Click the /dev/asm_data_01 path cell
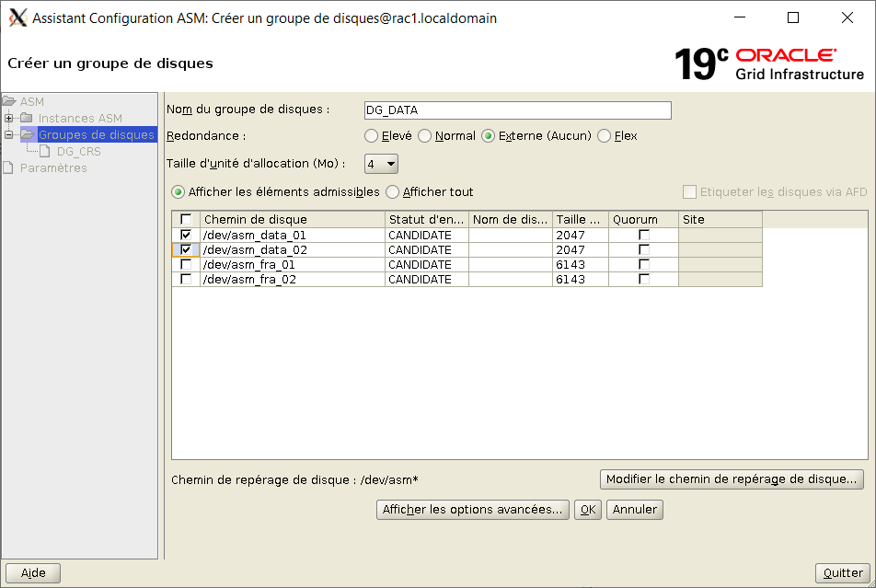The image size is (876, 588). (x=293, y=236)
